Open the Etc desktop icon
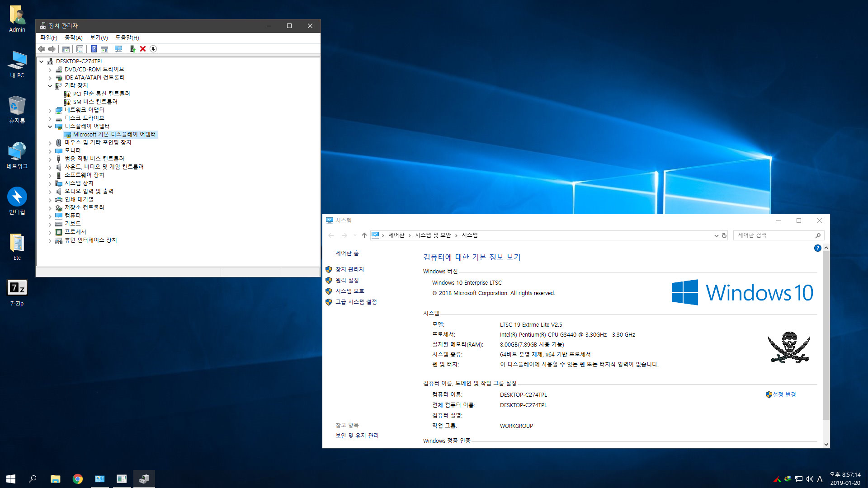The image size is (868, 488). (x=17, y=247)
